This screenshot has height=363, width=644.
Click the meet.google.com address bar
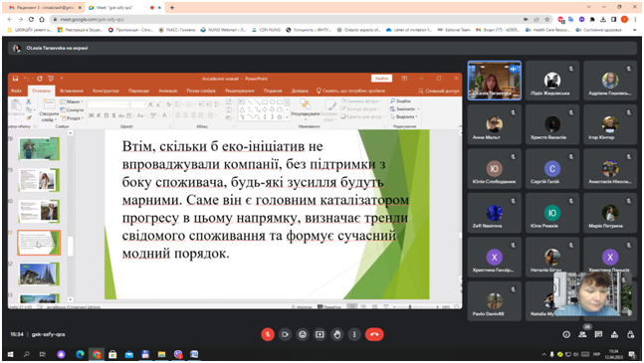point(288,19)
